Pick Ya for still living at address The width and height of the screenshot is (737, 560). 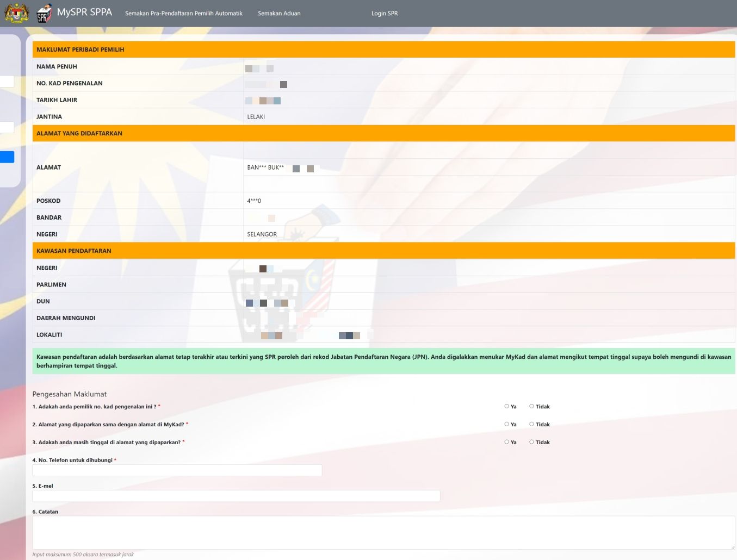coord(506,442)
